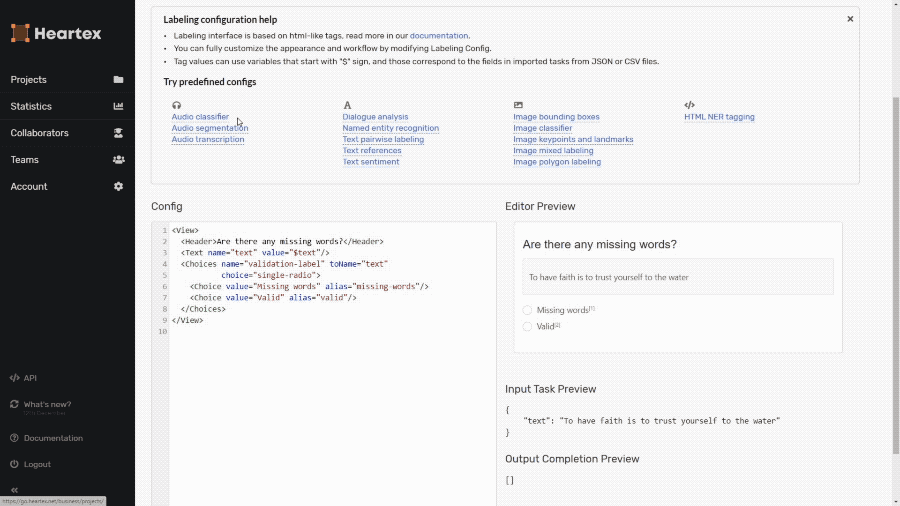The height and width of the screenshot is (506, 900).
Task: Click the Documentation question icon
Action: (14, 438)
